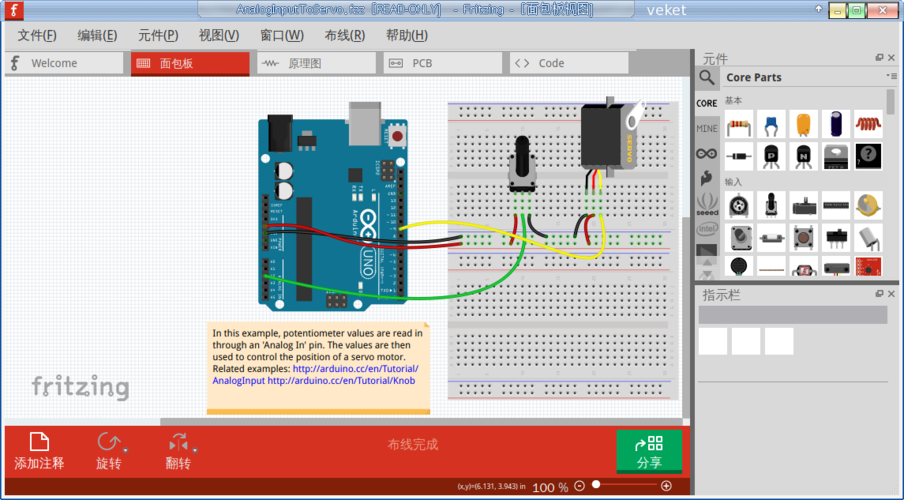Select the slide potentiometer part

804,206
